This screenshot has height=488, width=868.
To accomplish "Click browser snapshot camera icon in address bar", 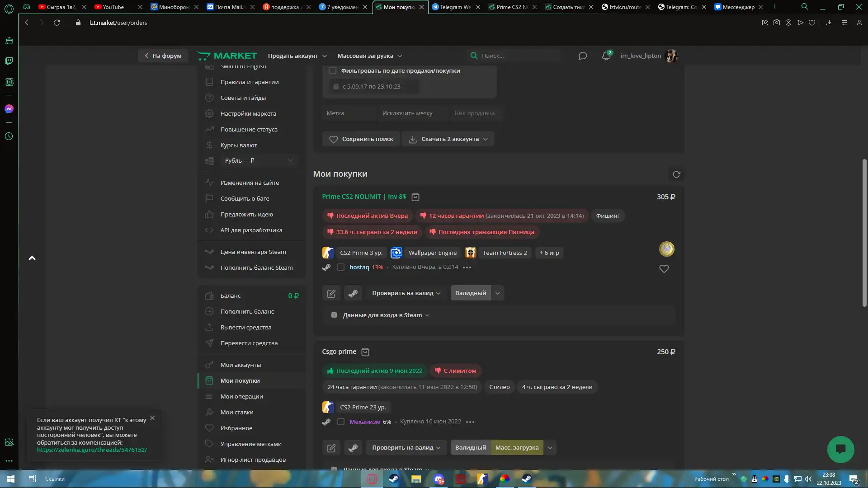I will [777, 23].
